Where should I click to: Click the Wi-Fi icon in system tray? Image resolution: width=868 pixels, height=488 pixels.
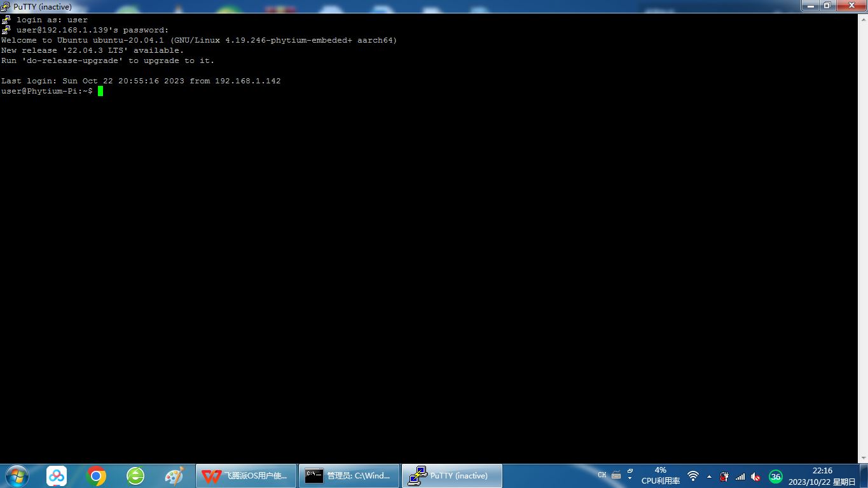693,476
